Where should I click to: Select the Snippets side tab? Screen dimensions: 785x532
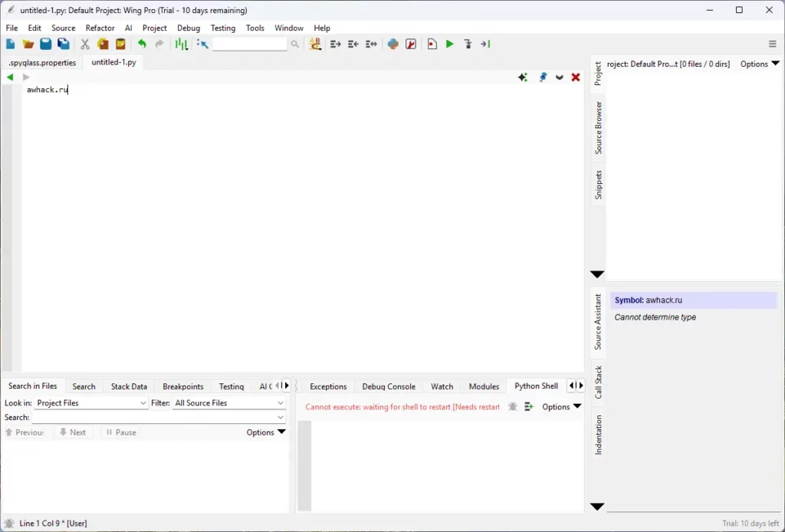click(x=598, y=185)
